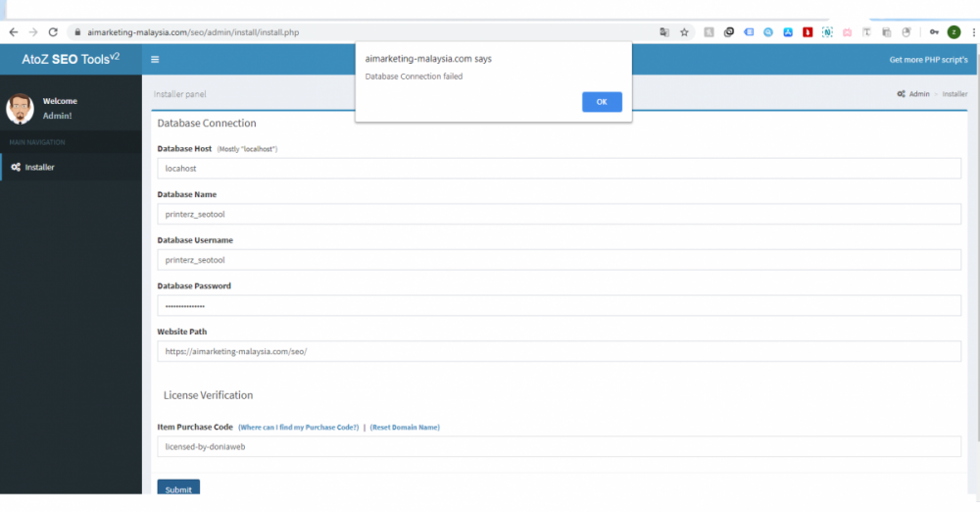980x512 pixels.
Task: Click the browser address bar URL
Action: (193, 32)
